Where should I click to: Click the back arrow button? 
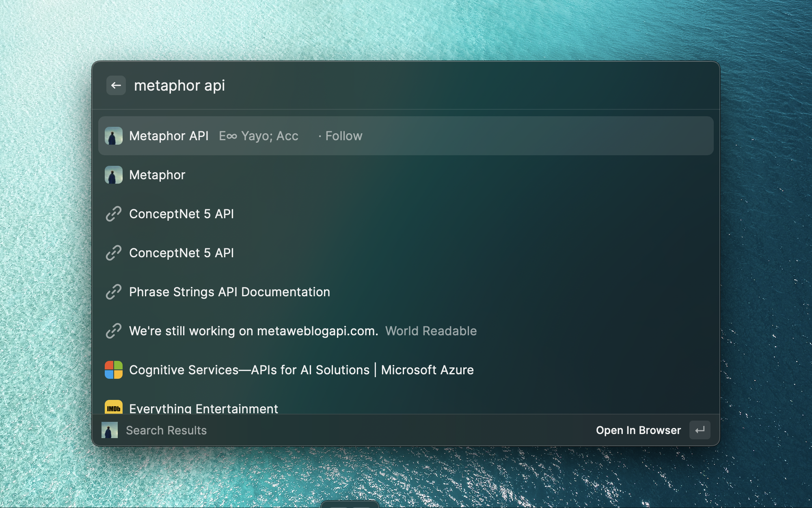coord(116,85)
